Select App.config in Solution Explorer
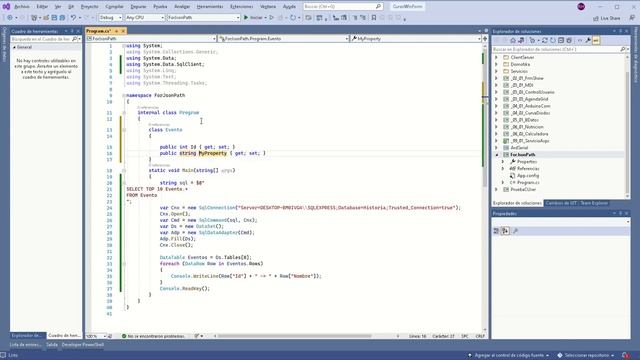Screen dimensions: 640x360 528,176
